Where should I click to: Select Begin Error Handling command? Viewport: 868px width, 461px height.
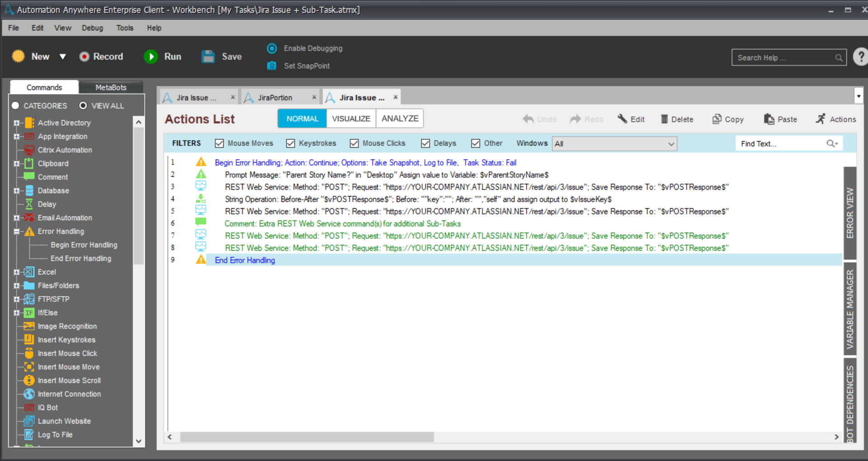click(x=84, y=245)
